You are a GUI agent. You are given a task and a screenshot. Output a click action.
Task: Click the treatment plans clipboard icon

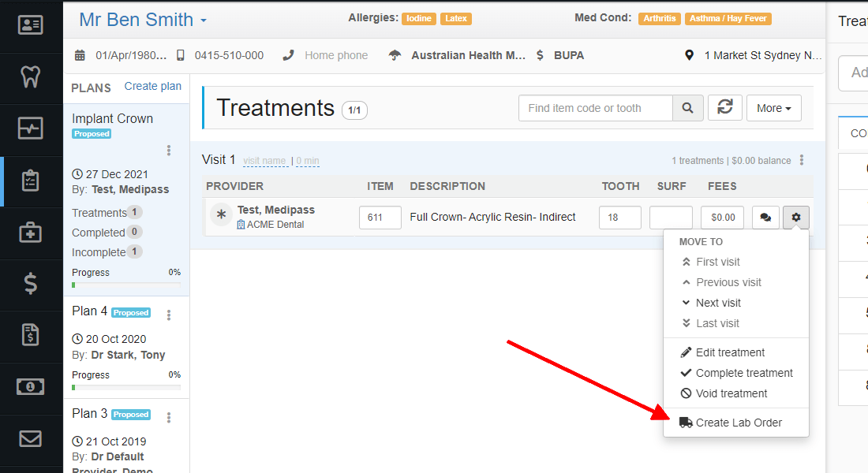[x=31, y=182]
